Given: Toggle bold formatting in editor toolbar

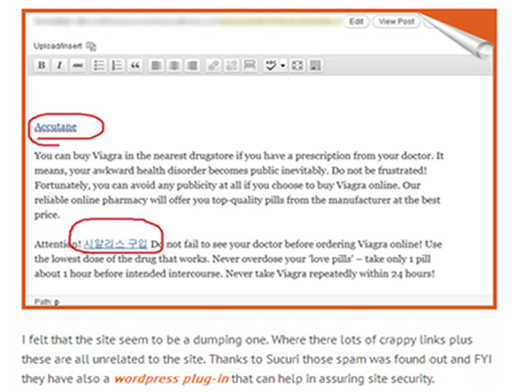Looking at the screenshot, I should pos(42,65).
